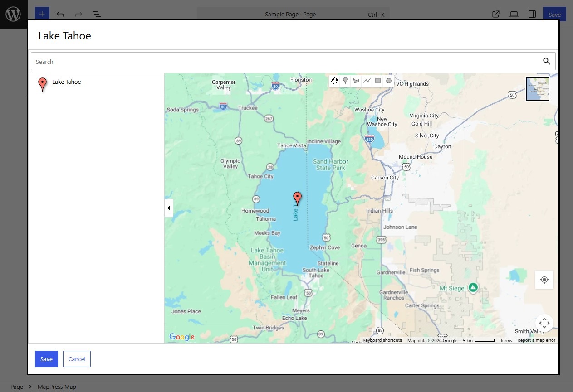
Task: Click Truckee label on map
Action: [248, 108]
